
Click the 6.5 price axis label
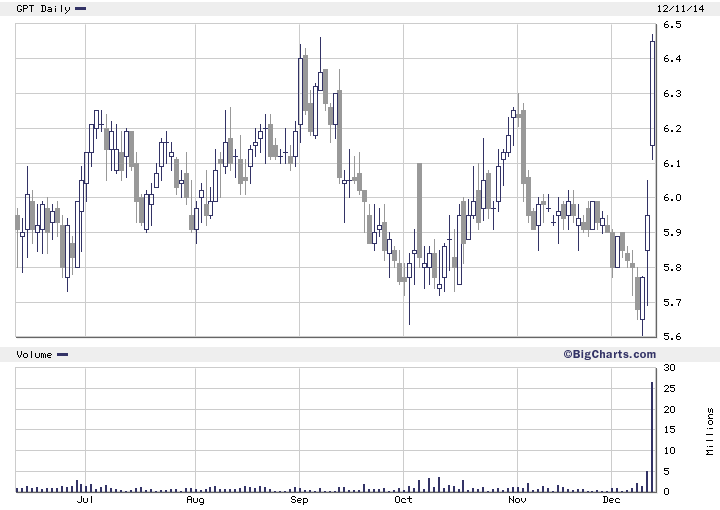click(672, 25)
